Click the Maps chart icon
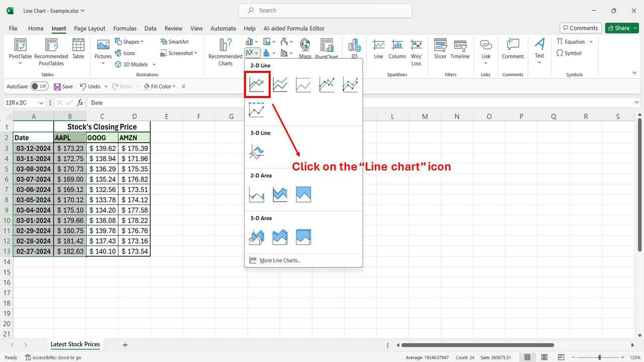This screenshot has width=644, height=362. click(305, 49)
